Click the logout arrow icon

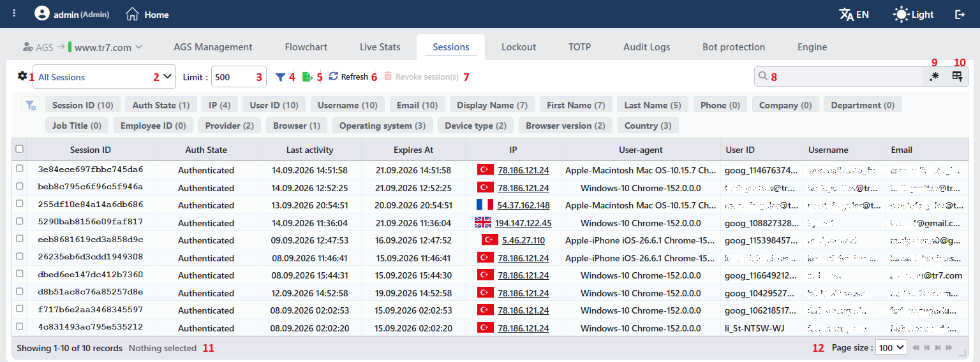pos(960,14)
